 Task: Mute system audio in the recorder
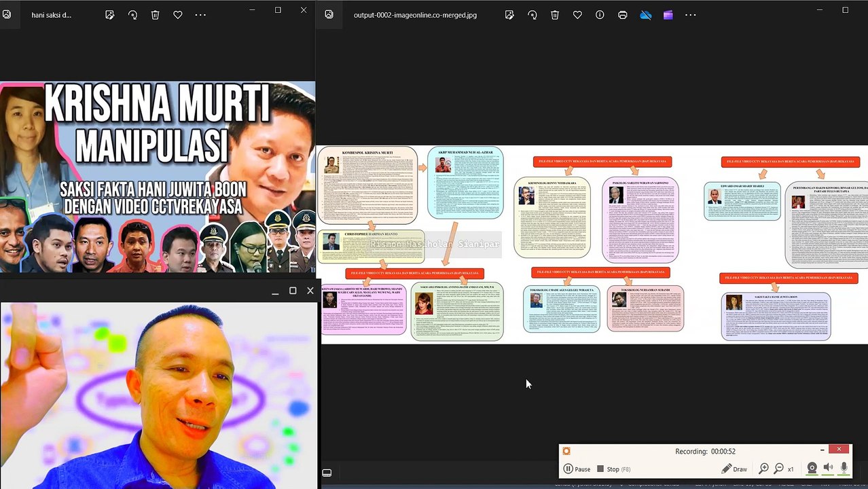[x=828, y=468]
